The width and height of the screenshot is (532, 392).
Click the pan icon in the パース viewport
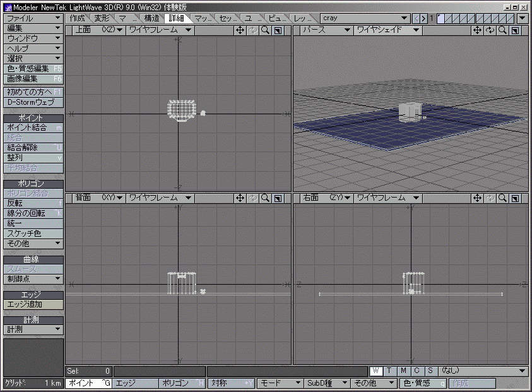click(477, 30)
